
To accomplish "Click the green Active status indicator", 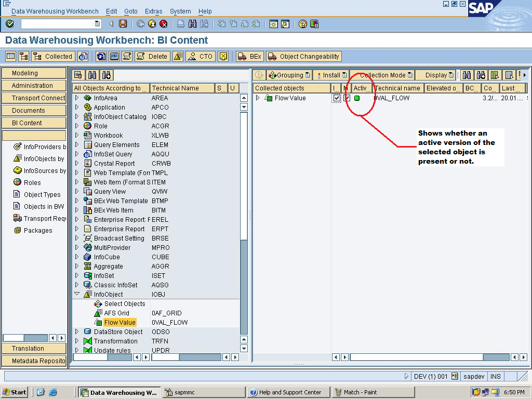I will (x=356, y=98).
